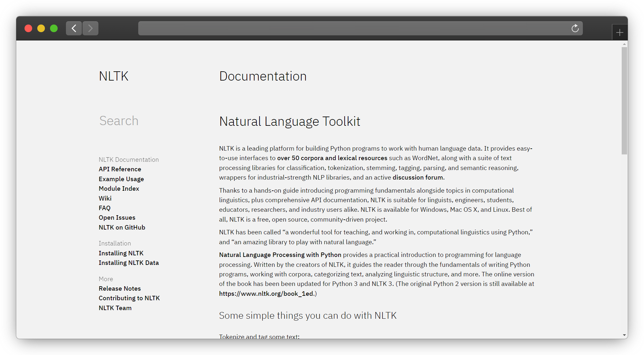The image size is (644, 355).
Task: Click 'Some simple things you can do with NLTK' heading
Action: [308, 316]
